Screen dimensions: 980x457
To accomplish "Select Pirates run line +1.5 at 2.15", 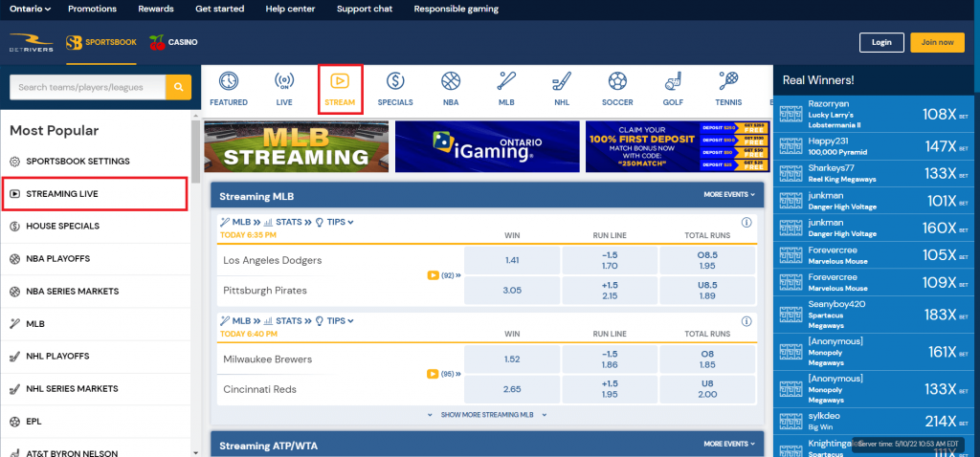I will point(610,291).
